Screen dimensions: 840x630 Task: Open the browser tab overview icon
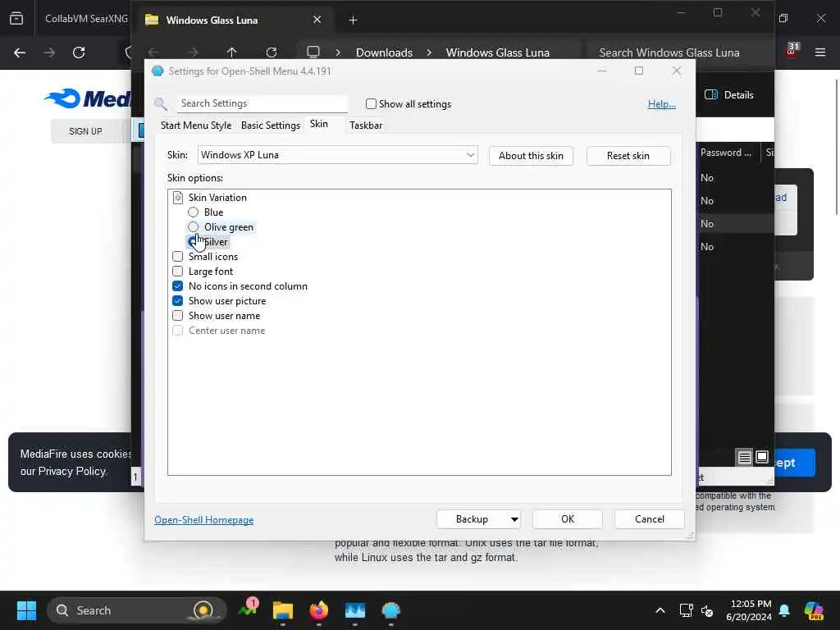coord(16,19)
